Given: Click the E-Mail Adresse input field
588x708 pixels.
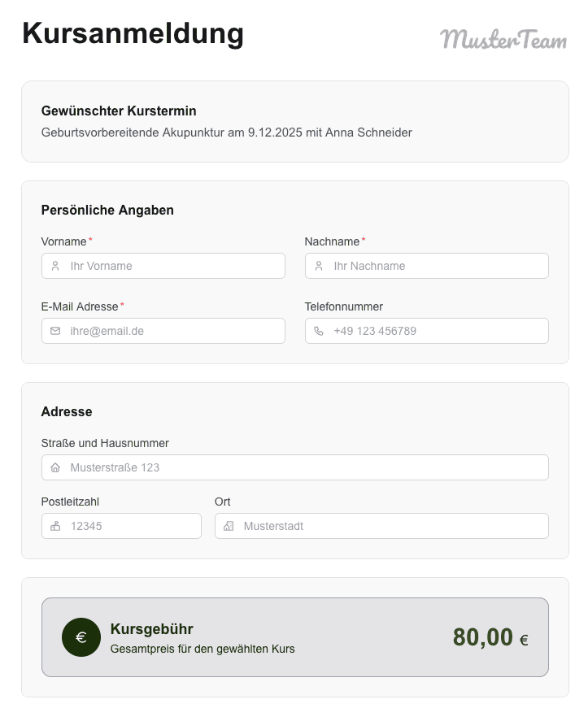Looking at the screenshot, I should 163,331.
